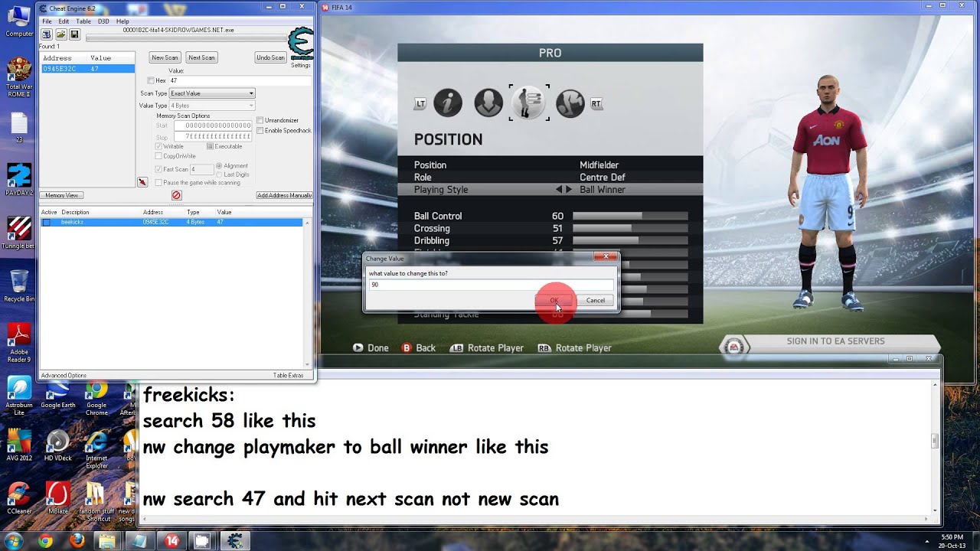
Task: Select the player traits kick icon
Action: 570,103
